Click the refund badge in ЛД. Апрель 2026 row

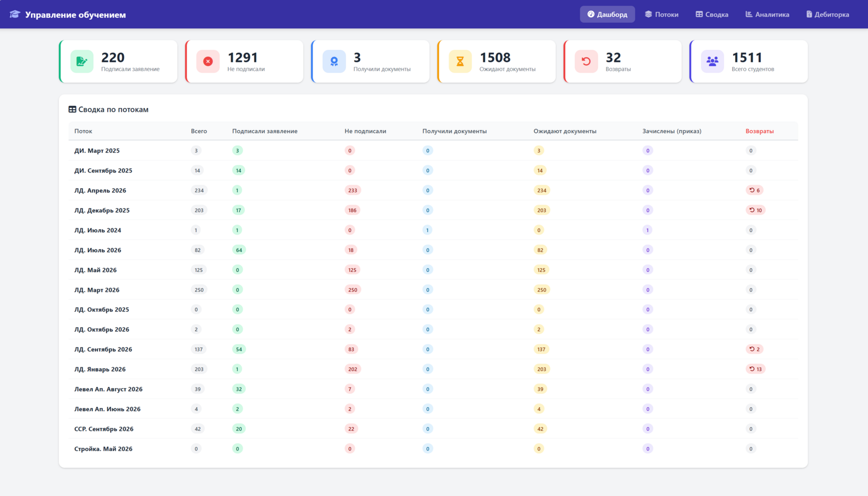pos(755,190)
